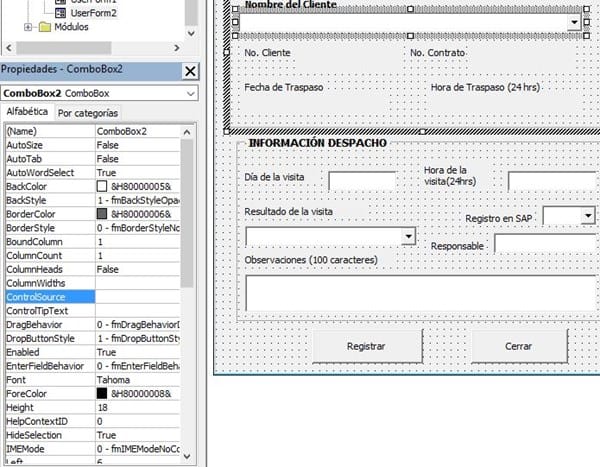Select the HelpContextID property

50,421
